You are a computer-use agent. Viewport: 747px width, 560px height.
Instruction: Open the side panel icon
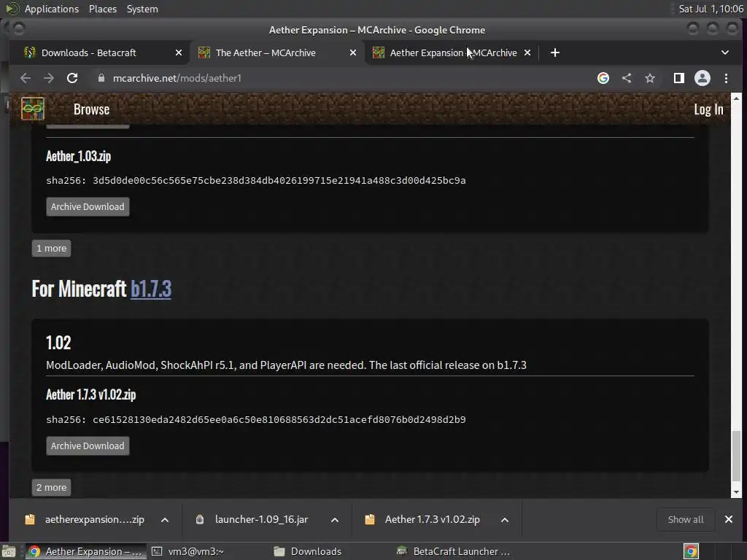pos(679,78)
